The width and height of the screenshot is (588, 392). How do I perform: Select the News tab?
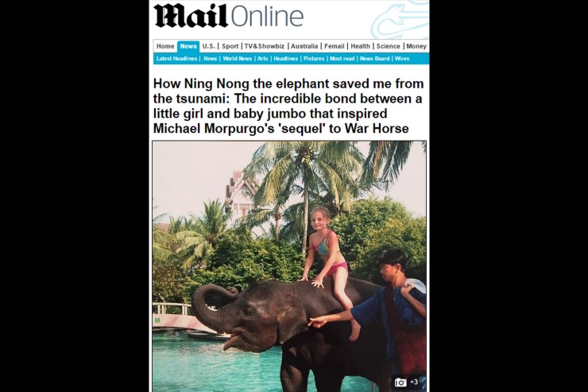[188, 46]
